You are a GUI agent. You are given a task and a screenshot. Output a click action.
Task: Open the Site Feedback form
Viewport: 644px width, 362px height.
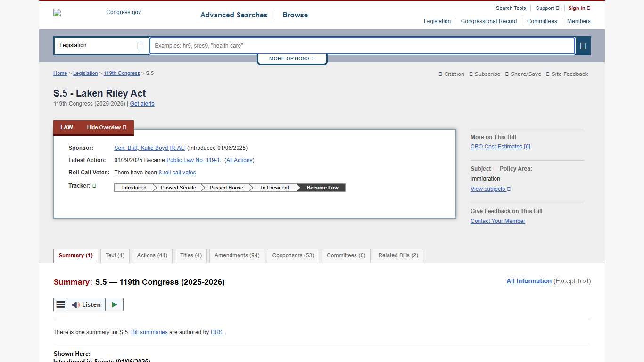[567, 74]
